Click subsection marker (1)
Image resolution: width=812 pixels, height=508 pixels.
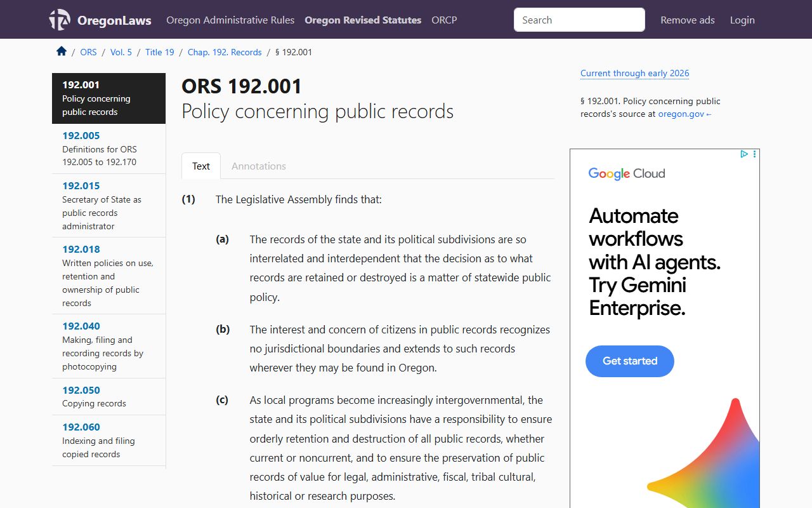(188, 199)
